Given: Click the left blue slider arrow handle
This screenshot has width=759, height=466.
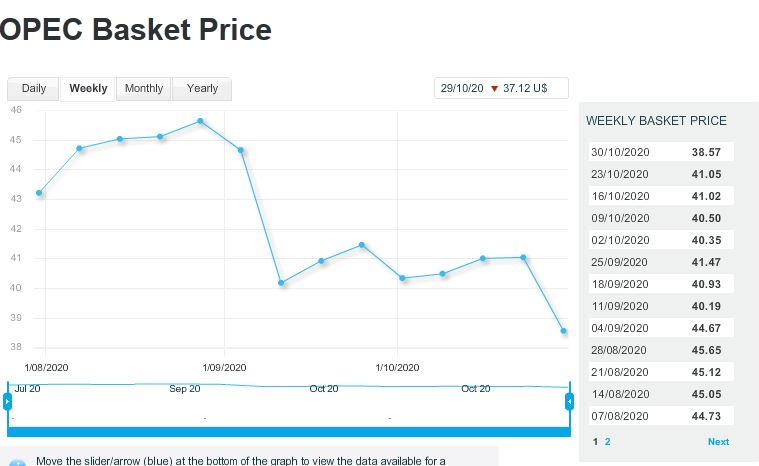Looking at the screenshot, I should [8, 402].
